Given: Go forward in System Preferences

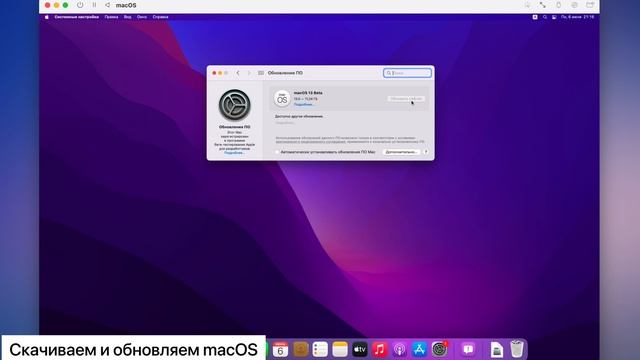Looking at the screenshot, I should (249, 73).
